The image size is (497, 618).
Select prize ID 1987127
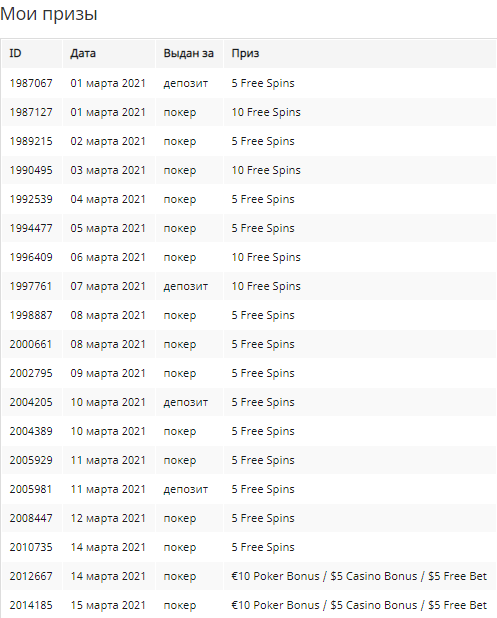31,112
